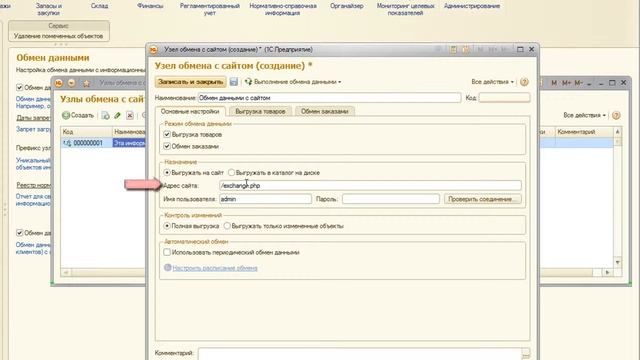Open Администрирование section menu
Image resolution: width=640 pixels, height=360 pixels.
(472, 6)
